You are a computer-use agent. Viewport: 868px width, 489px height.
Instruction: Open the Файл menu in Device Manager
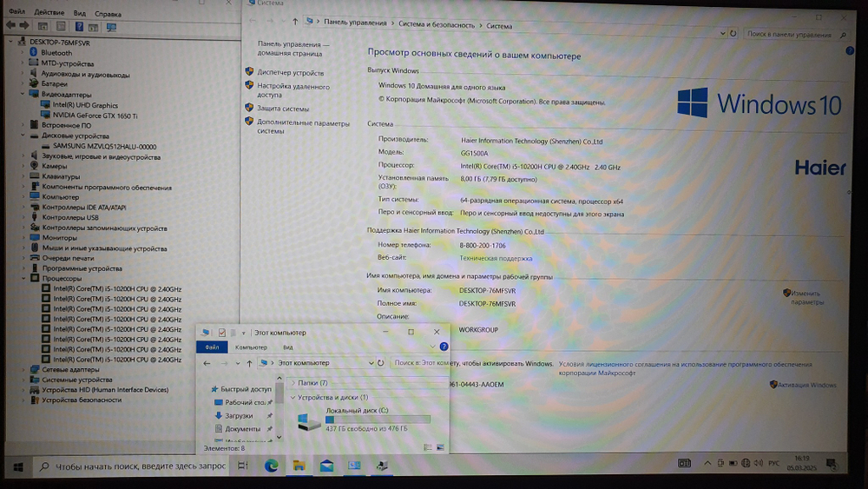(16, 11)
